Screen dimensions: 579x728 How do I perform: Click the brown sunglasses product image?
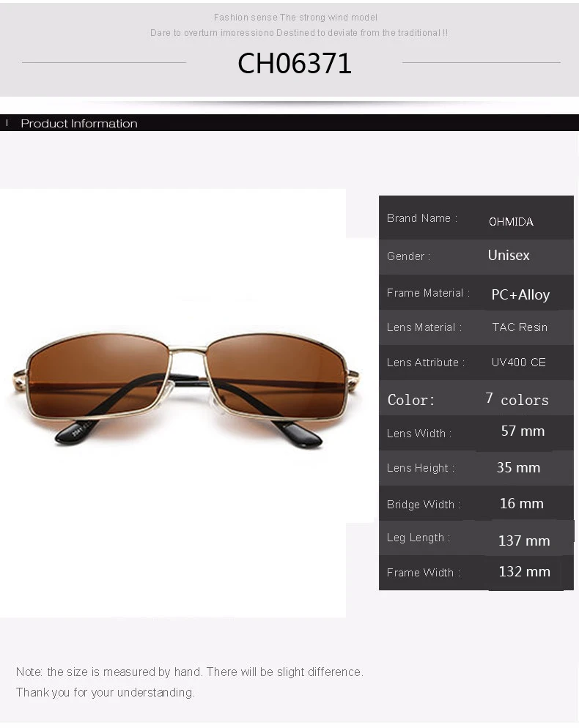186,389
